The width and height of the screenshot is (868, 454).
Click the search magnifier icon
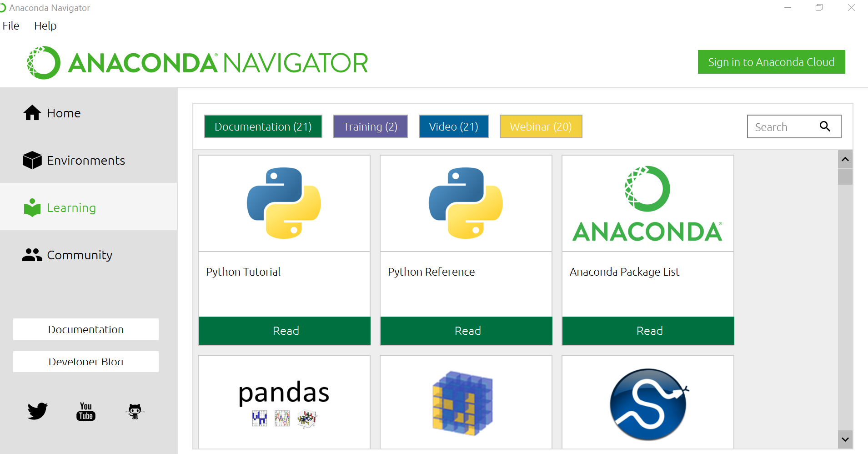click(825, 126)
